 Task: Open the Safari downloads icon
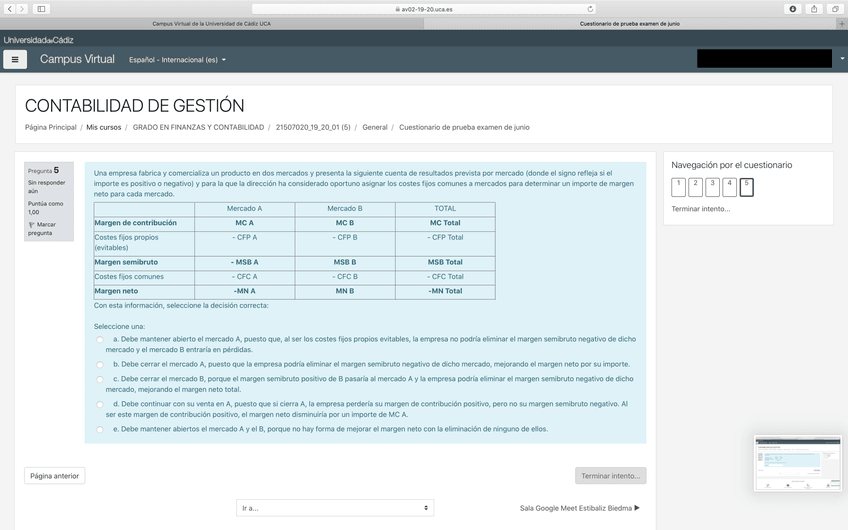click(x=793, y=9)
